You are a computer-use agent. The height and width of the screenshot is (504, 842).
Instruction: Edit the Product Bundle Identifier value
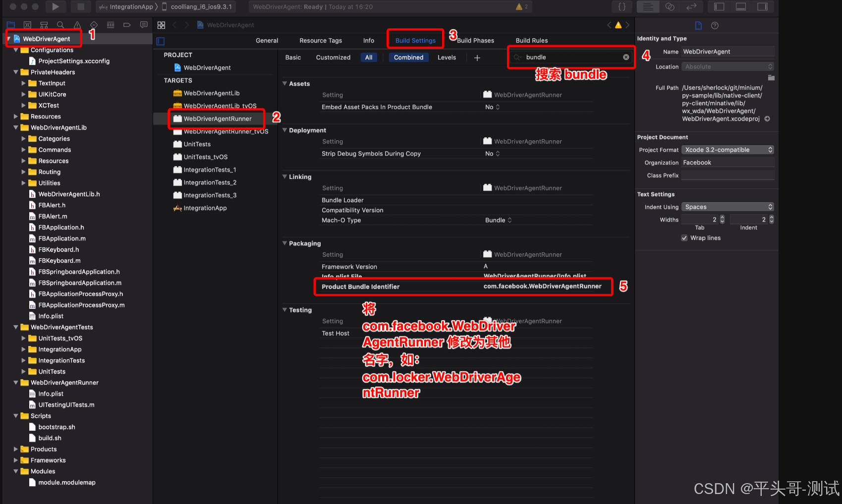[x=542, y=286]
